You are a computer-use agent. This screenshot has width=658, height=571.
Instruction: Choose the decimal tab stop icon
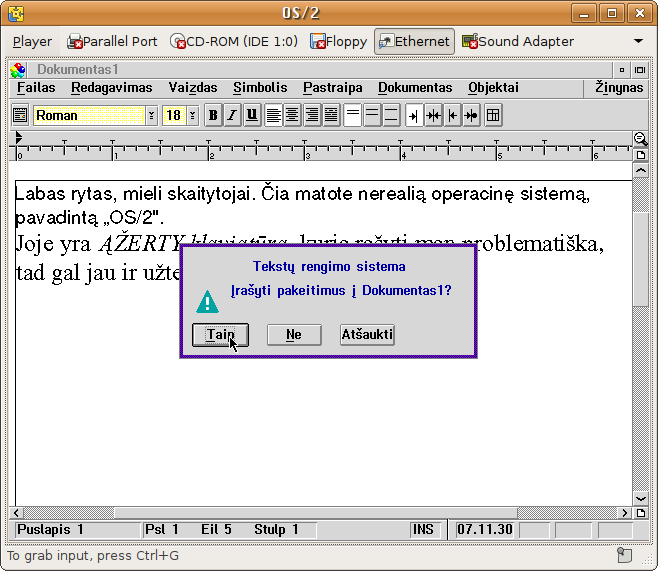(472, 115)
